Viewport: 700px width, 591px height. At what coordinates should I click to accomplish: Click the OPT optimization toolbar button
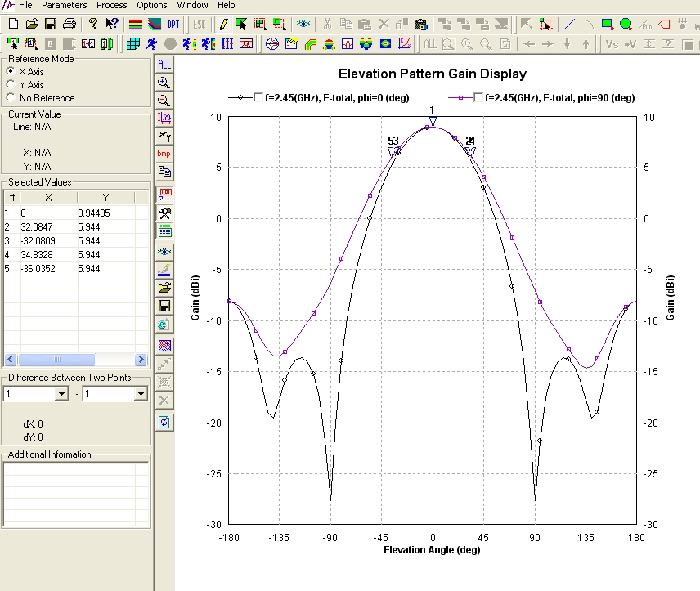coord(173,24)
